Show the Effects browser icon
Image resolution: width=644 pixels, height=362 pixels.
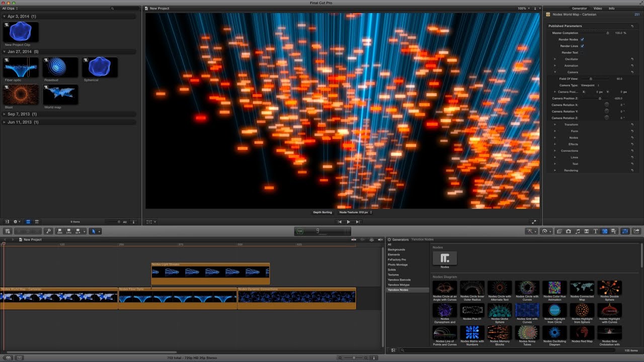click(x=559, y=231)
